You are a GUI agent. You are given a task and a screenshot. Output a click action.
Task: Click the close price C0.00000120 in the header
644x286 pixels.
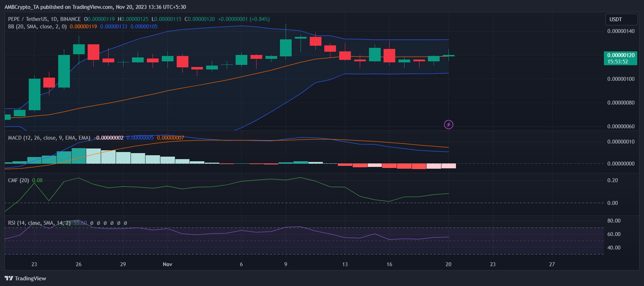200,19
